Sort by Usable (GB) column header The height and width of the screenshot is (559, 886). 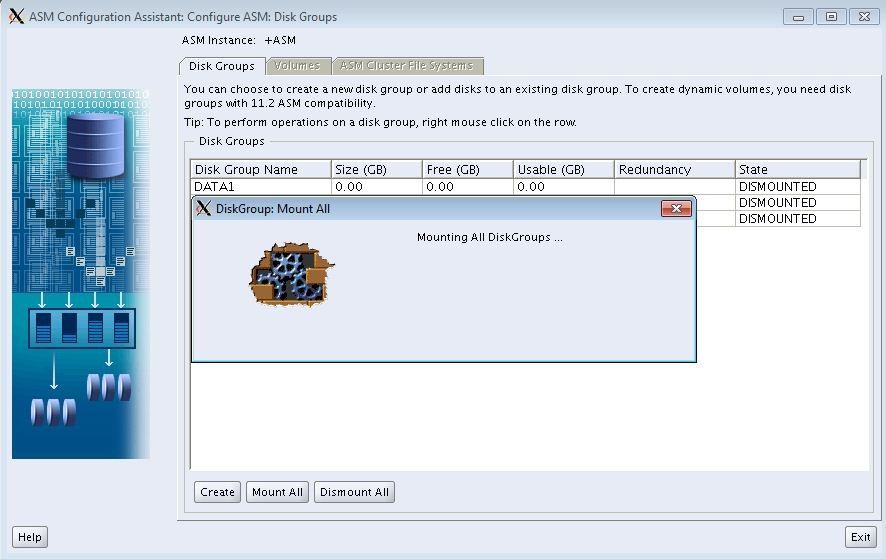(x=564, y=170)
